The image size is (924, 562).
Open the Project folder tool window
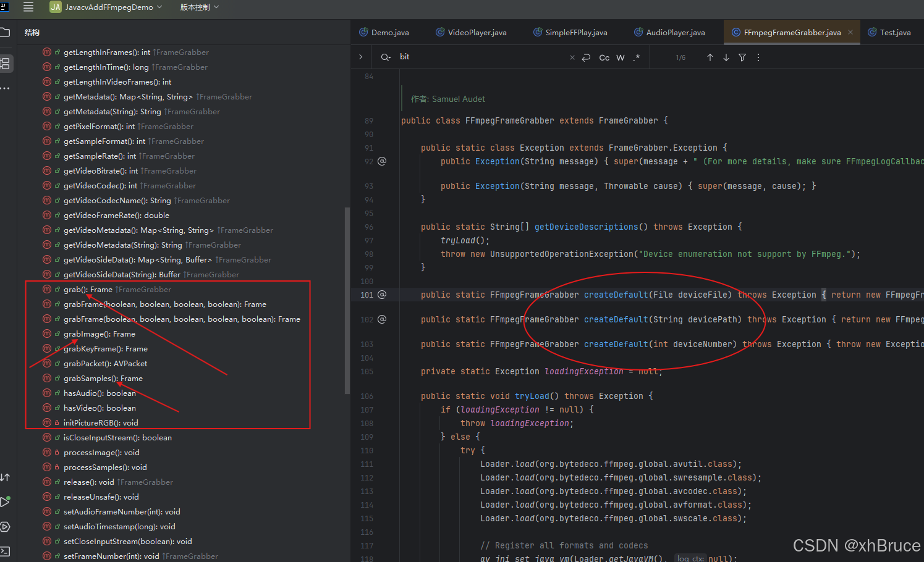(5, 32)
